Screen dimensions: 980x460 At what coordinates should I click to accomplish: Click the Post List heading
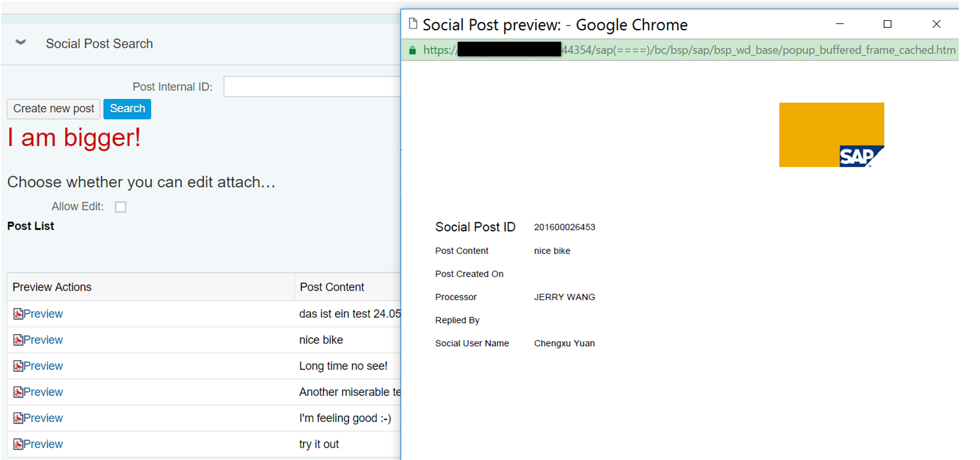[x=31, y=226]
